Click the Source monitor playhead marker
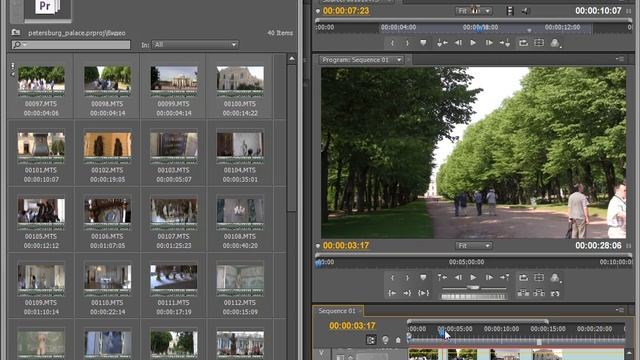 [x=480, y=28]
